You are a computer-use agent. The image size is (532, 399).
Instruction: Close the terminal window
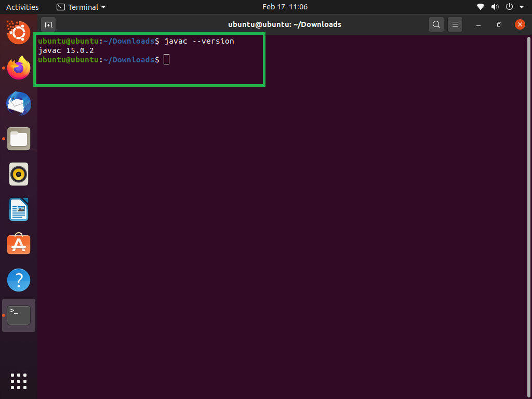click(520, 24)
